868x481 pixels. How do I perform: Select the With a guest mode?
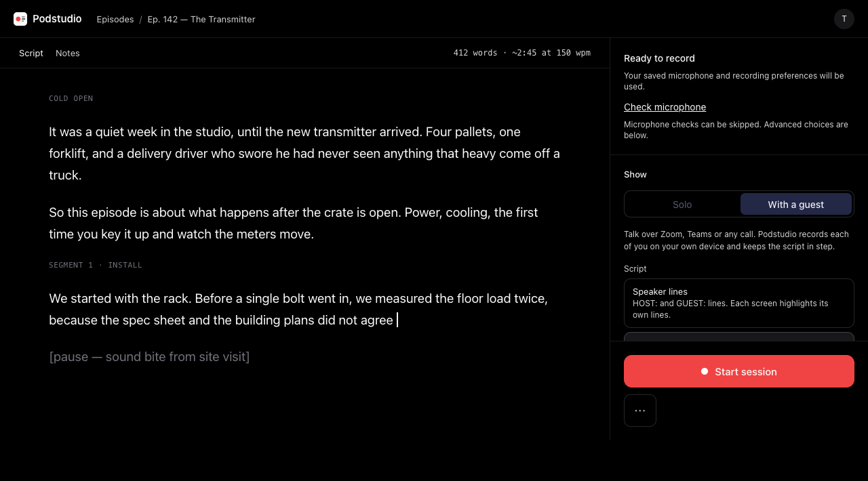796,204
